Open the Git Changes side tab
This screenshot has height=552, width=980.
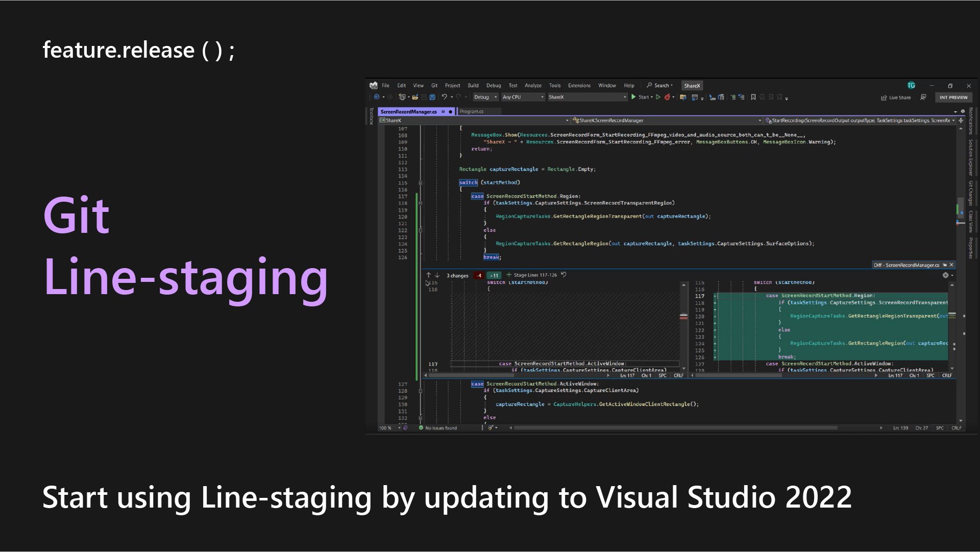pos(970,193)
